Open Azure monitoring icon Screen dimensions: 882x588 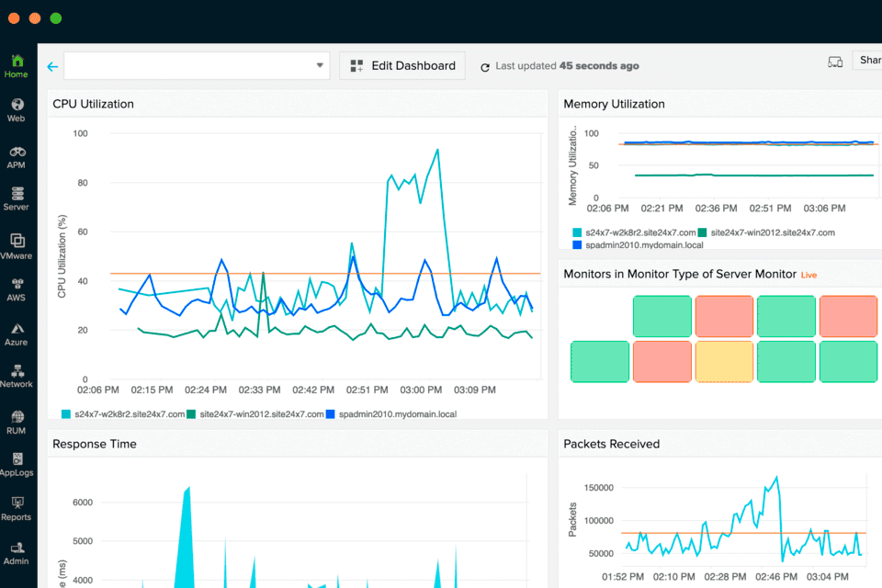click(16, 334)
